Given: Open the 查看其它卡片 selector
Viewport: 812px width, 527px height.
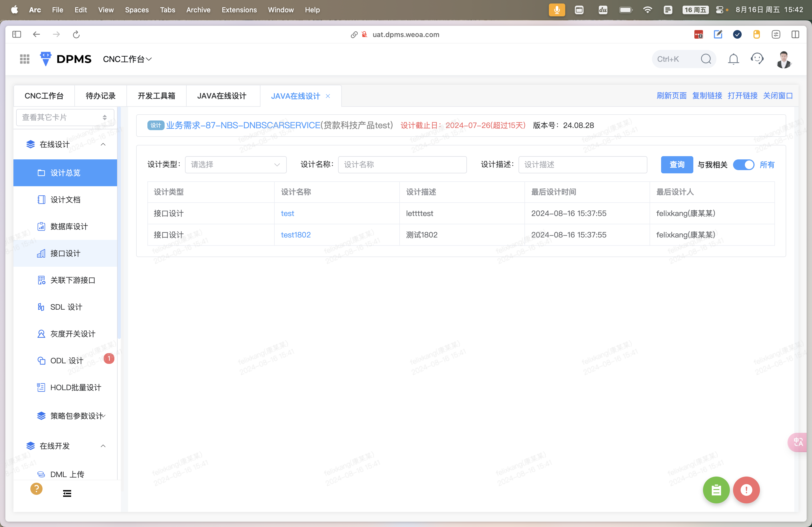Looking at the screenshot, I should point(65,117).
